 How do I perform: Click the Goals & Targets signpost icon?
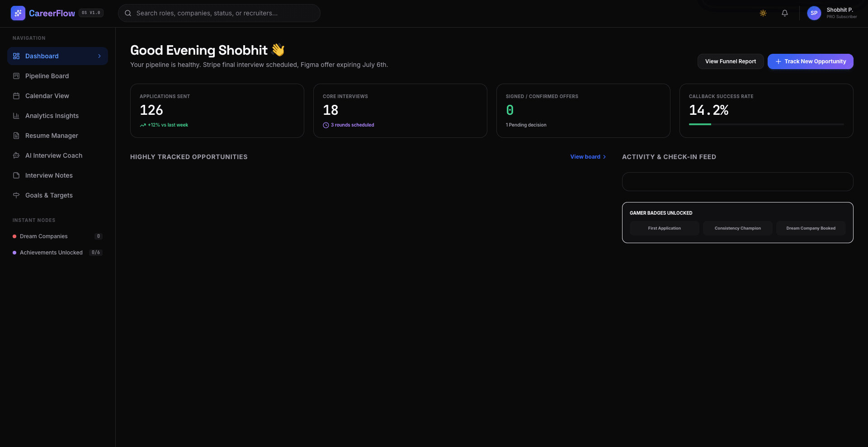coord(16,195)
